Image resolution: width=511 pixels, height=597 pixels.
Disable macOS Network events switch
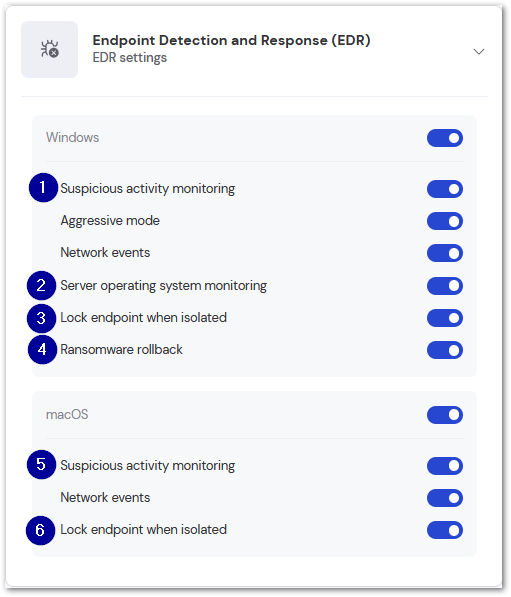(445, 498)
